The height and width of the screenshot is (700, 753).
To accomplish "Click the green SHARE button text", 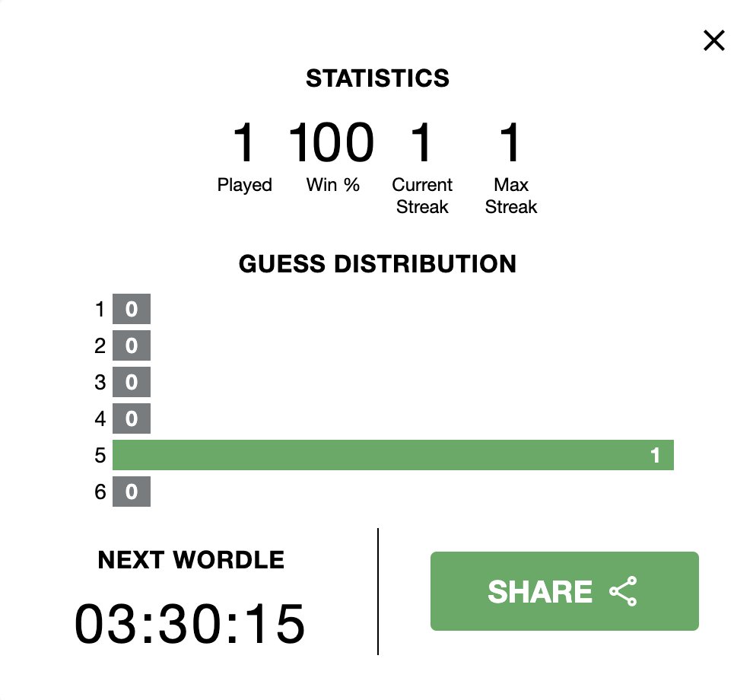I will tap(540, 591).
